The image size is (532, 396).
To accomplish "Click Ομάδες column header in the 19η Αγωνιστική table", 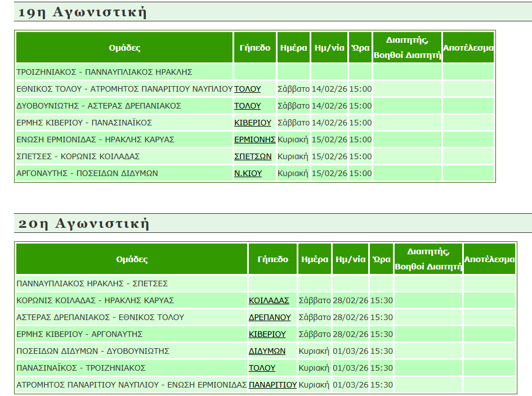I will (124, 48).
